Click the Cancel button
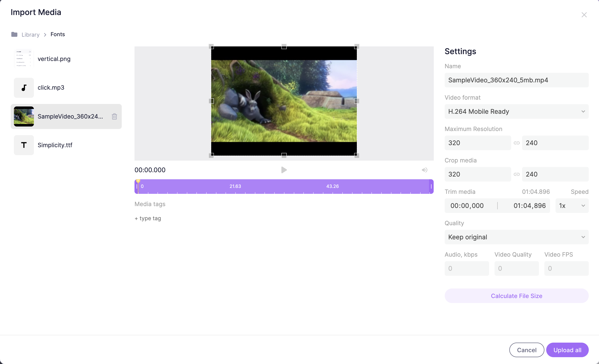Screen dimensions: 599x364 point(527,350)
